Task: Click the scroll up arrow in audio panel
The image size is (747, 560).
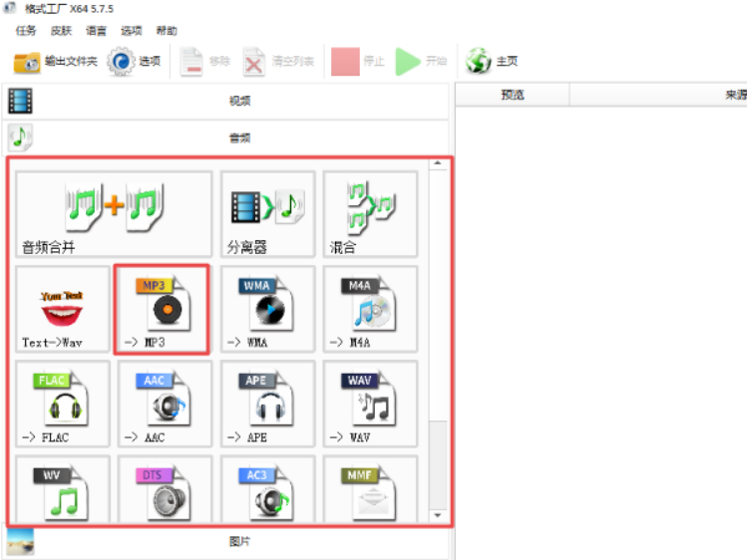Action: (x=438, y=164)
